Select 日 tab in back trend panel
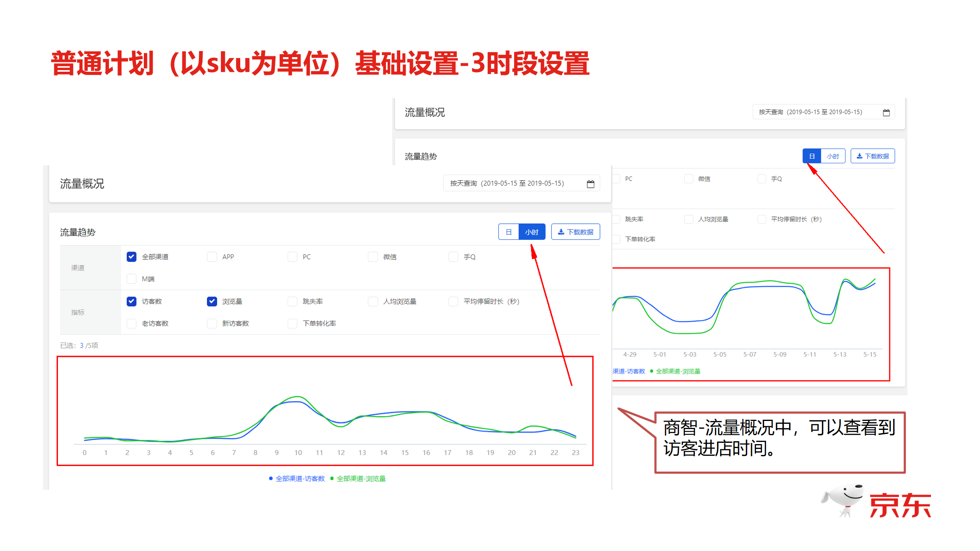Image resolution: width=980 pixels, height=551 pixels. click(811, 156)
